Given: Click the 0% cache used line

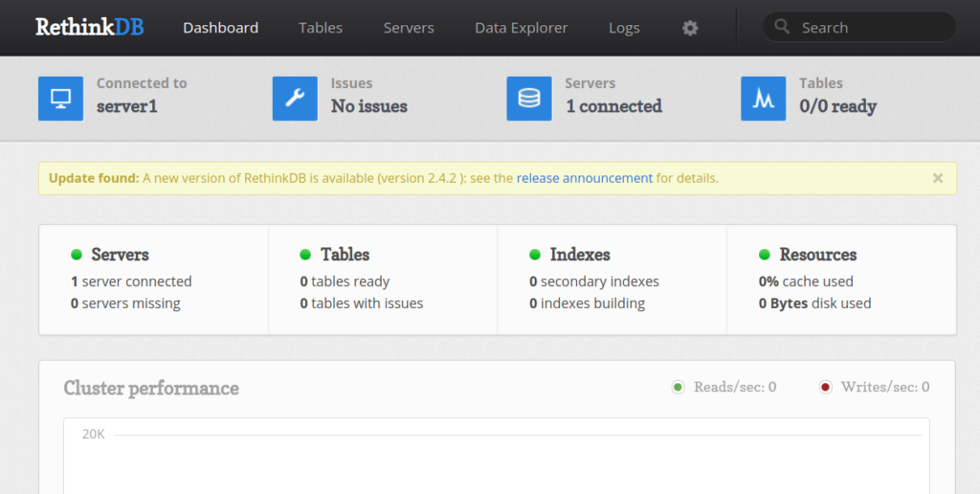Looking at the screenshot, I should (806, 281).
